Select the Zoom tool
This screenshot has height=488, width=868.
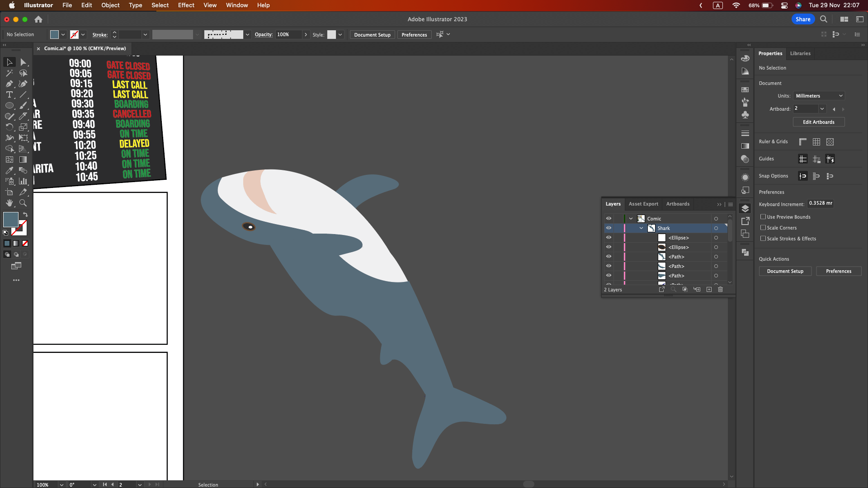pos(23,203)
